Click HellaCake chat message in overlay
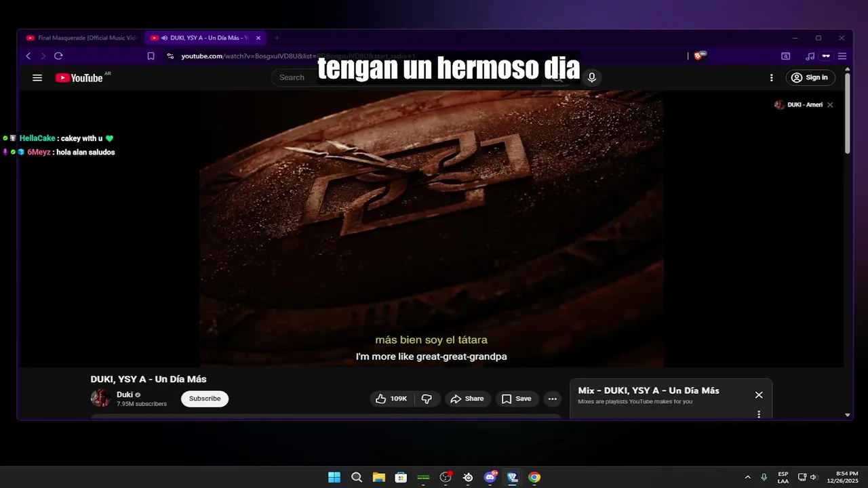 (x=58, y=138)
